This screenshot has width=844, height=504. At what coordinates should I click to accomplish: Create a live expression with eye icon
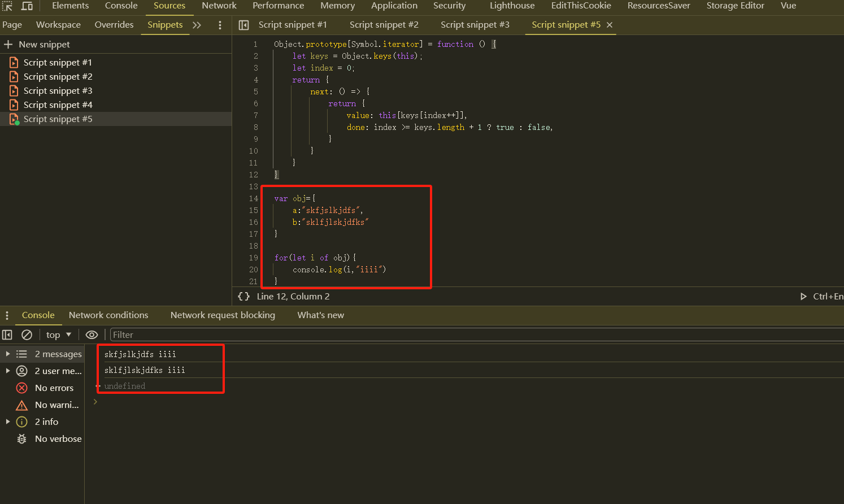click(92, 335)
